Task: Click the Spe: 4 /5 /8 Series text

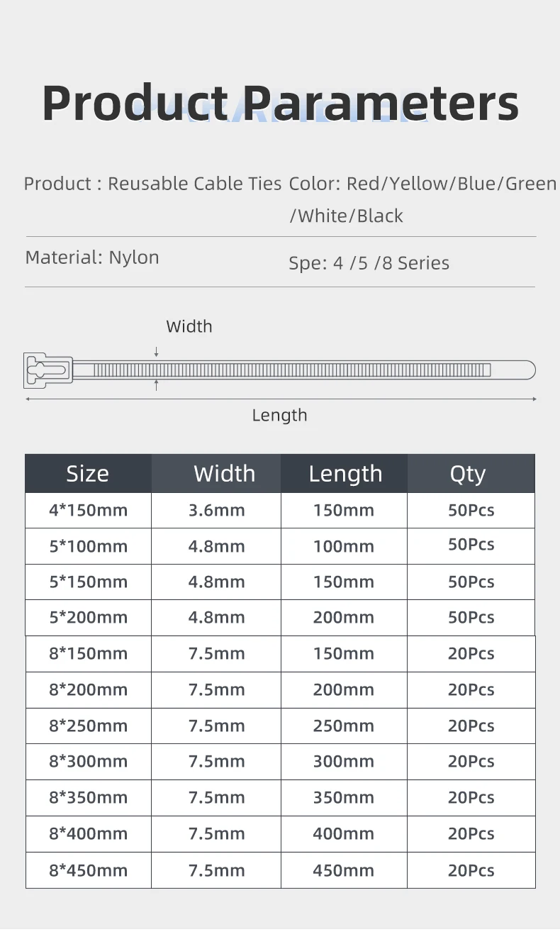Action: click(x=369, y=263)
